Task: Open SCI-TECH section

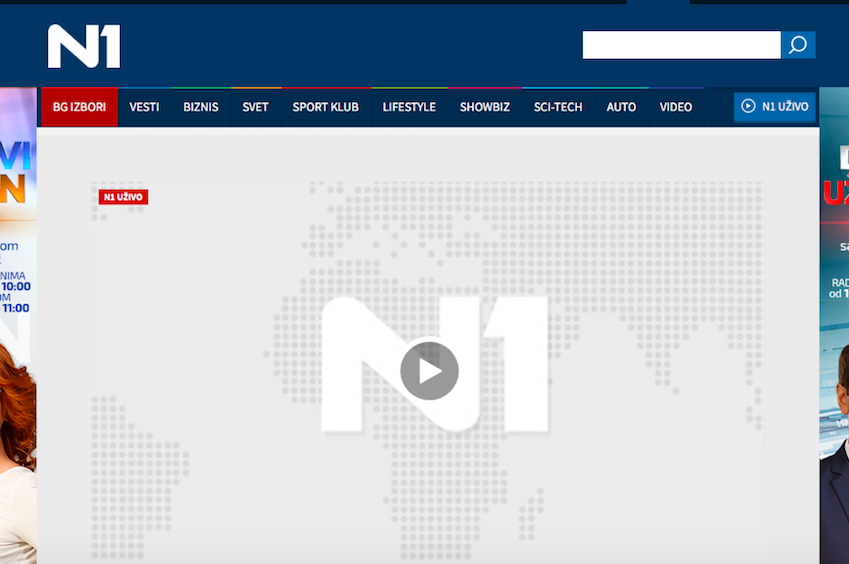Action: (x=558, y=107)
